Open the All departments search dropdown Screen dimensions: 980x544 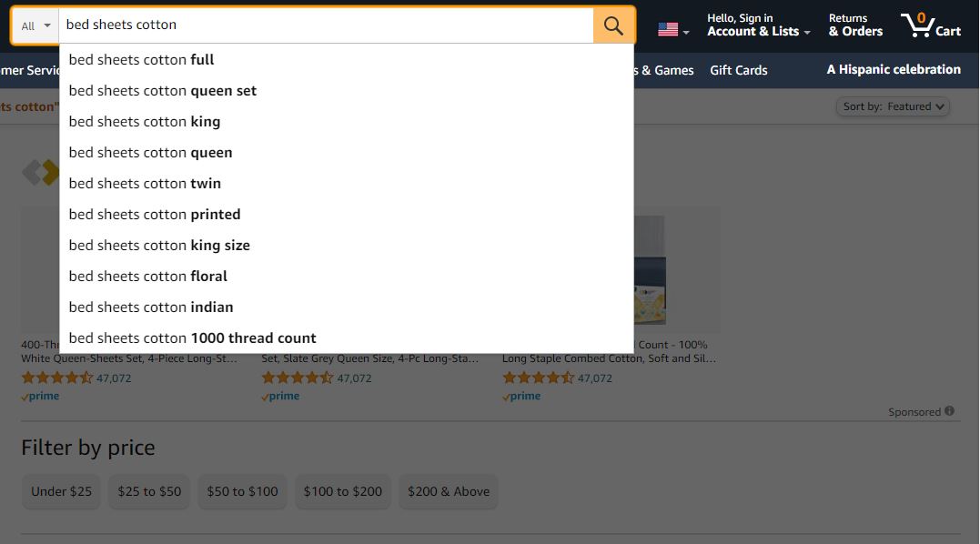[x=35, y=25]
